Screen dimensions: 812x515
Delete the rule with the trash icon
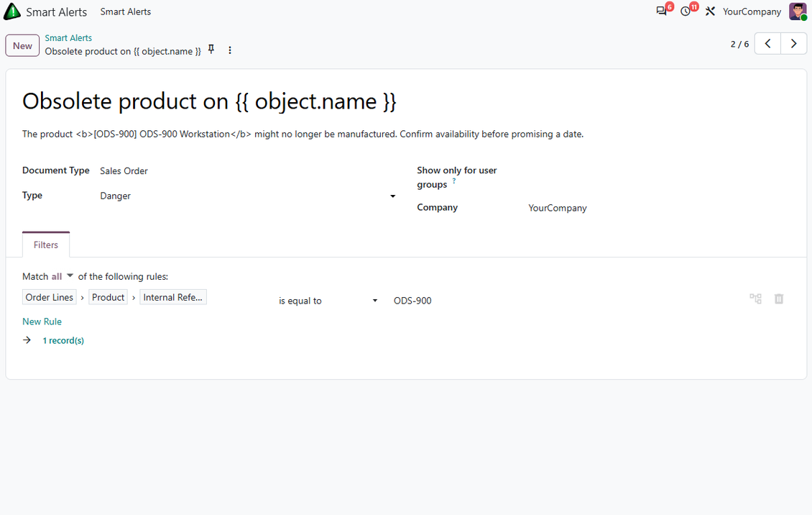coord(779,298)
